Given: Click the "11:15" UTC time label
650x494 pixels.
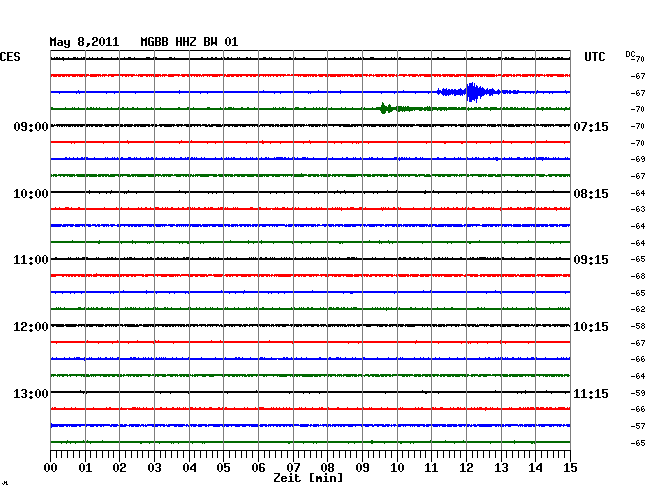Looking at the screenshot, I should coord(591,393).
